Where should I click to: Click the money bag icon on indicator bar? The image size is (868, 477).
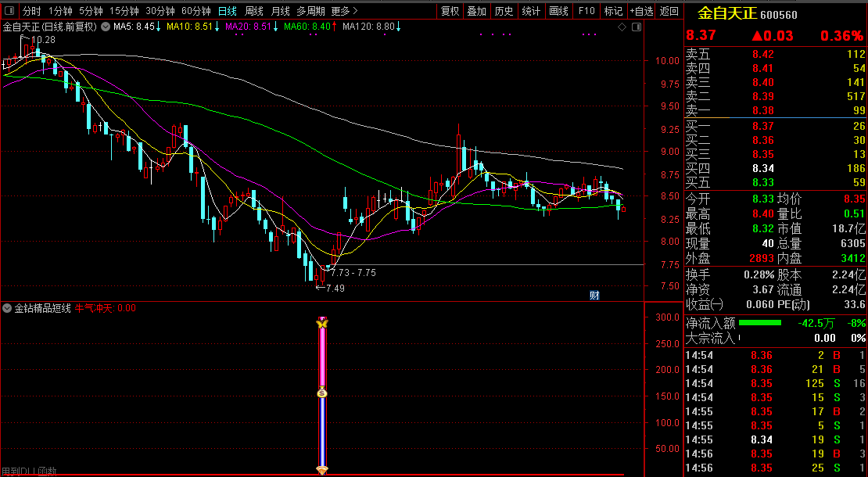(321, 393)
